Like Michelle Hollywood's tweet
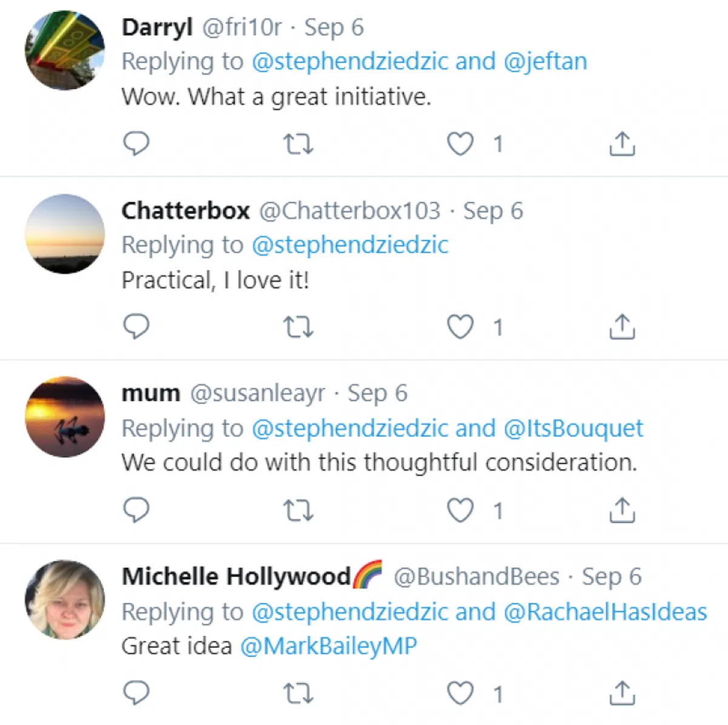The width and height of the screenshot is (728, 725). tap(460, 693)
